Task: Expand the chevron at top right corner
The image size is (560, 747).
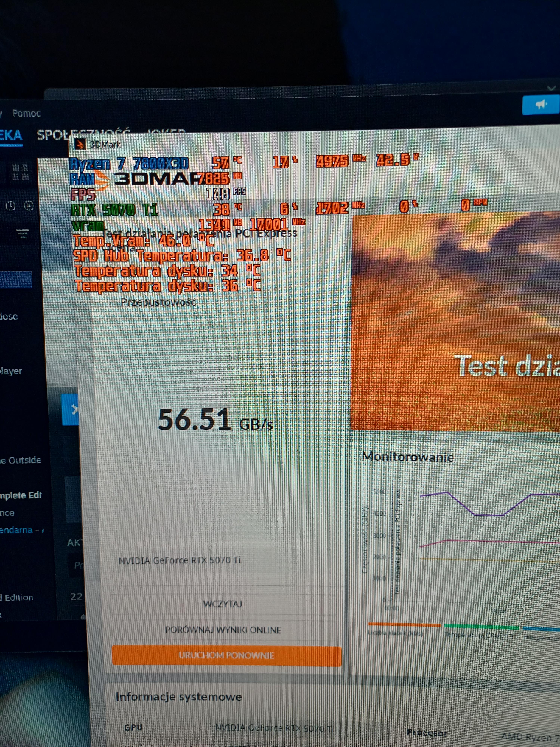Action: [551, 88]
